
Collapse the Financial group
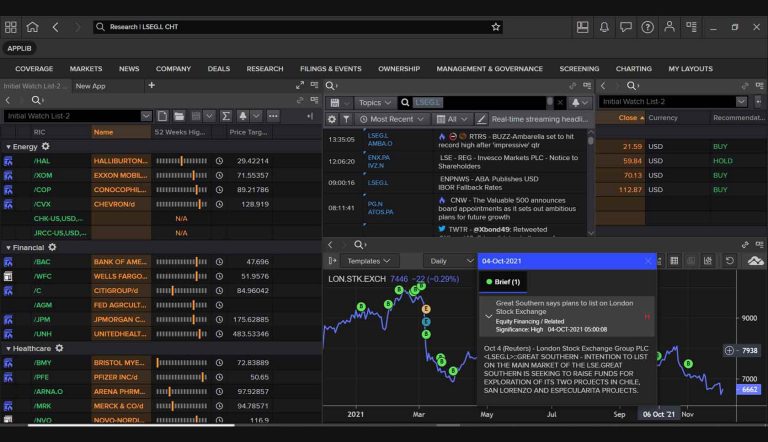pyautogui.click(x=8, y=247)
